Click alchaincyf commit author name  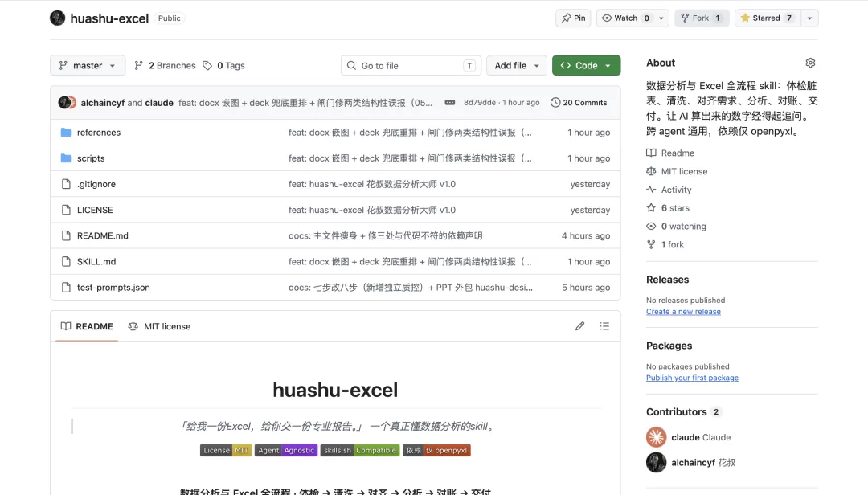(x=102, y=102)
